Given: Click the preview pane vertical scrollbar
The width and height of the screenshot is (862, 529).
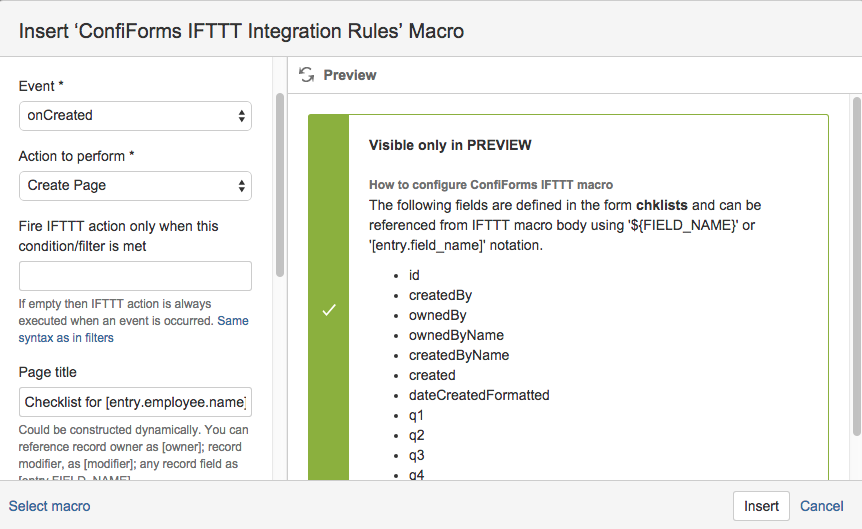Looking at the screenshot, I should click(856, 265).
